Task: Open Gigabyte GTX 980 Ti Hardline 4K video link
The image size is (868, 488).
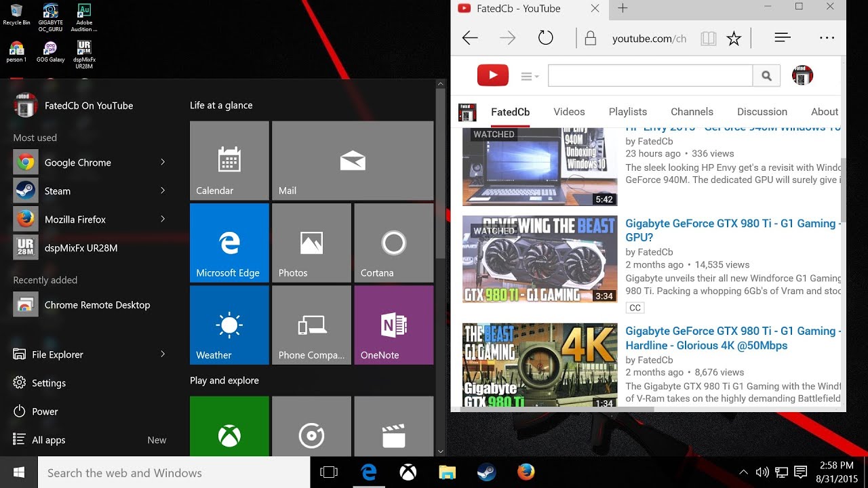Action: click(733, 338)
